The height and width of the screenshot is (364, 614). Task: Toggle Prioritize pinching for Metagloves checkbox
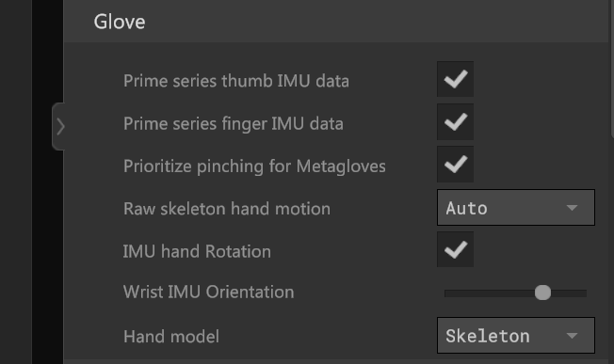click(455, 165)
